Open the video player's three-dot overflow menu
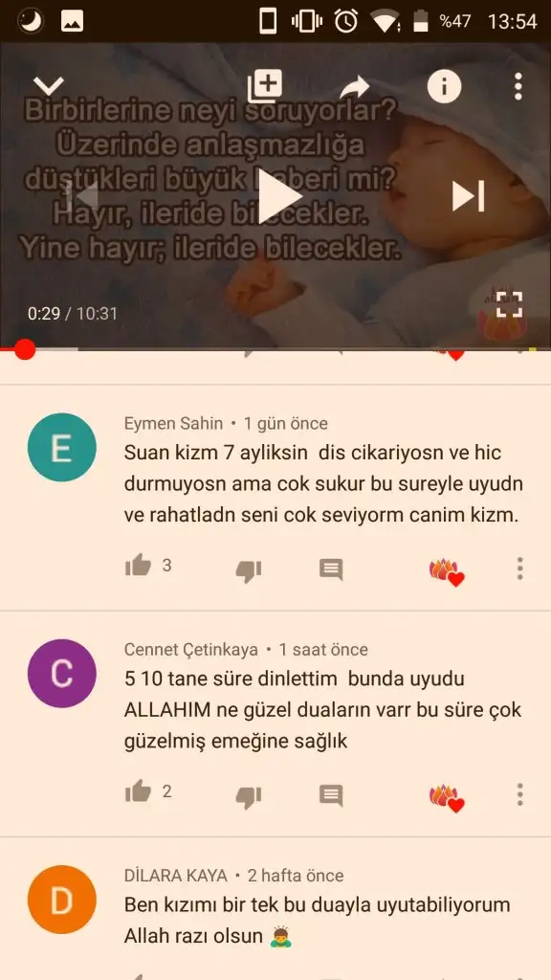 pos(518,86)
